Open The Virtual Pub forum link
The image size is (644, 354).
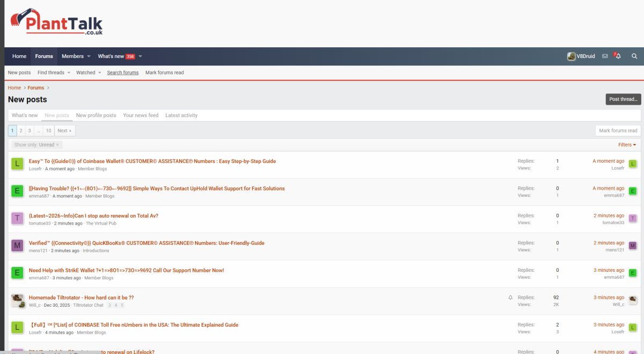(x=101, y=223)
